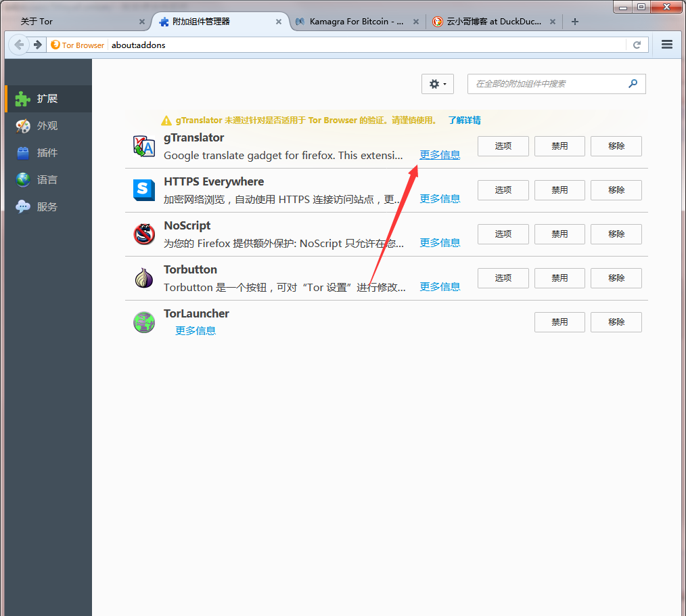The height and width of the screenshot is (616, 686).
Task: Open 选项 options for HTTPS Everywhere
Action: click(x=503, y=190)
